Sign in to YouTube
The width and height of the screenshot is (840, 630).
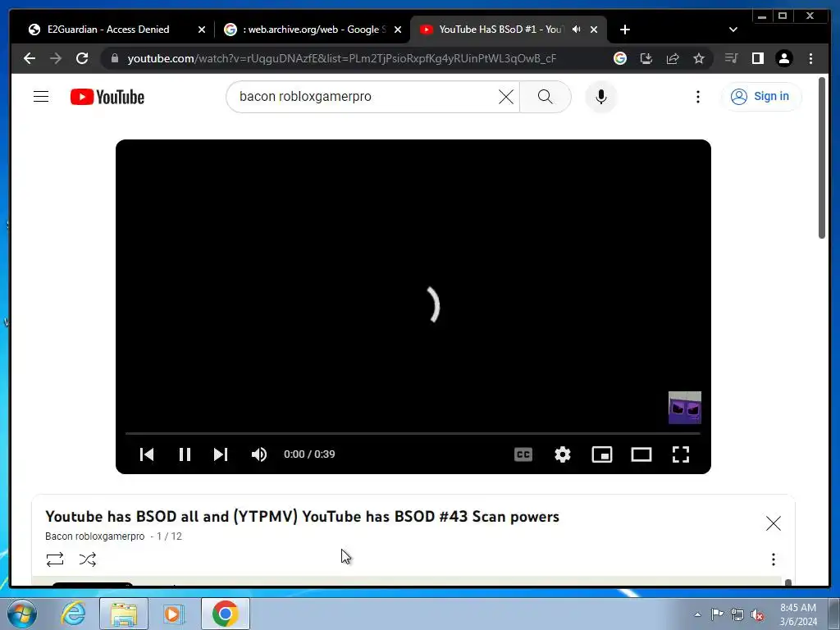(x=760, y=97)
